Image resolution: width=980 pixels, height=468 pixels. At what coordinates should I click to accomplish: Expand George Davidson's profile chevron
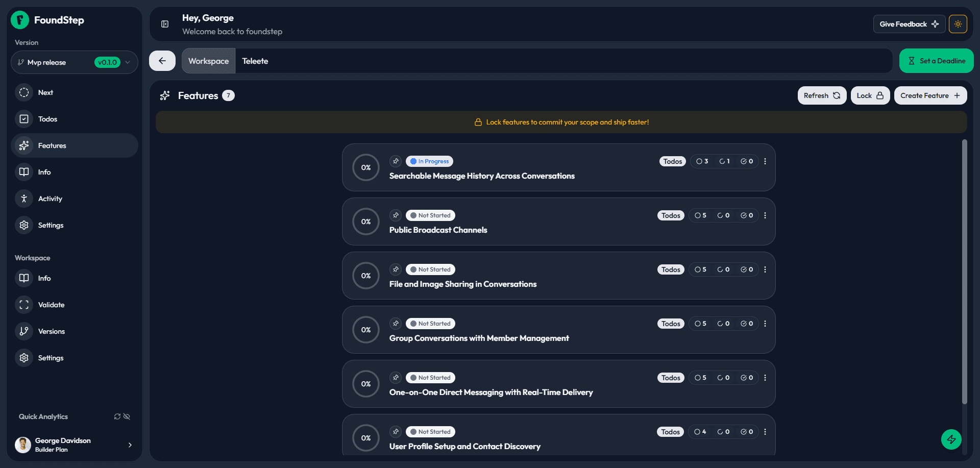point(130,445)
